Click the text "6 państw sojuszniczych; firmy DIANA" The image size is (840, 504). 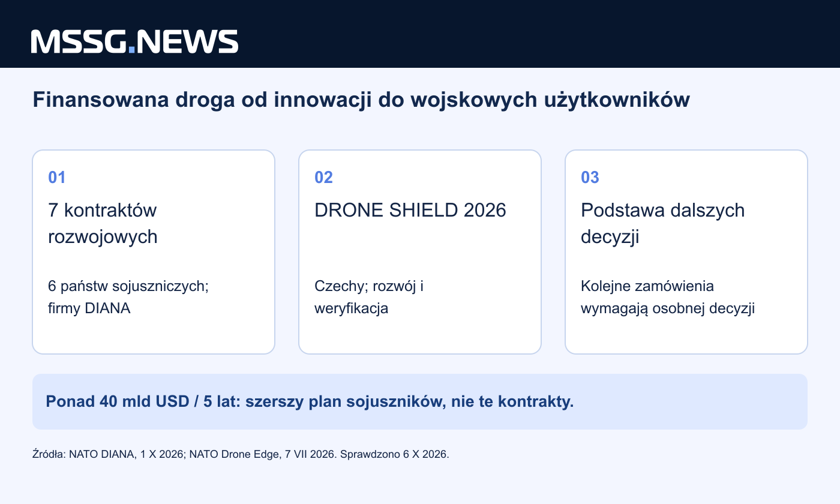[x=128, y=298]
